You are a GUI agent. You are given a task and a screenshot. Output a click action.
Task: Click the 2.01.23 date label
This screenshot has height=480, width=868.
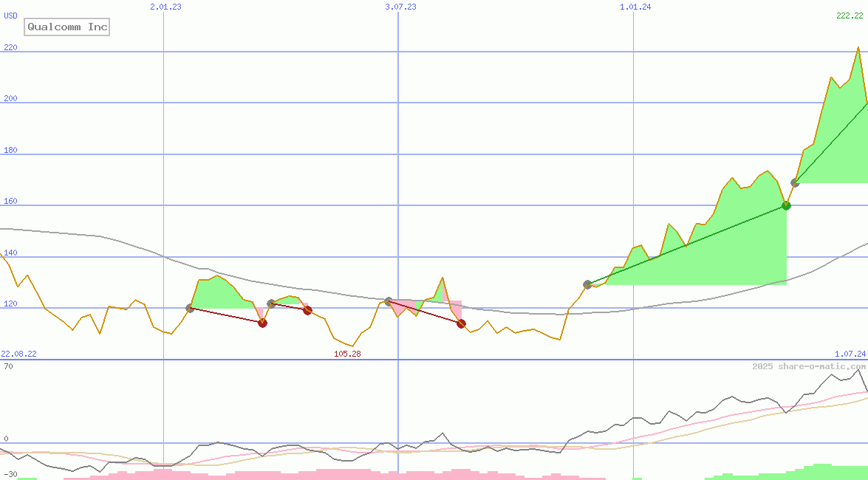(x=165, y=7)
